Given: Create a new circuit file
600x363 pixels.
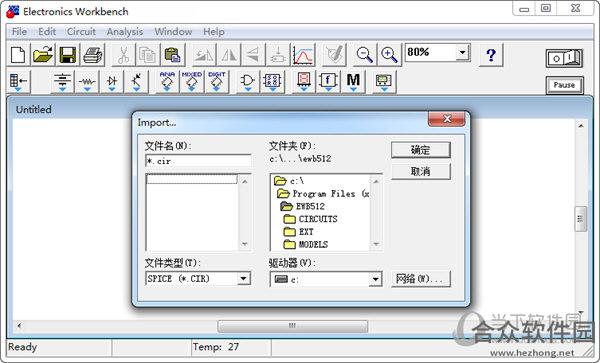Looking at the screenshot, I should click(18, 55).
